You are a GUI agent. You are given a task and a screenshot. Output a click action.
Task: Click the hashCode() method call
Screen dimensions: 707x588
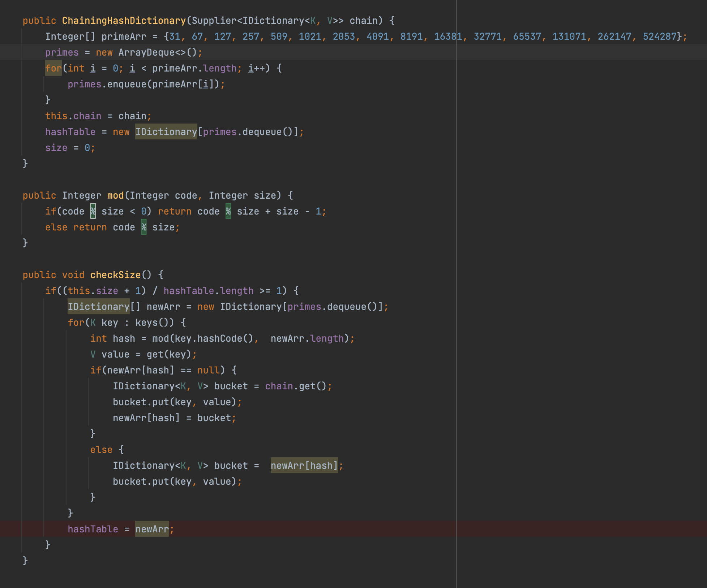point(225,338)
